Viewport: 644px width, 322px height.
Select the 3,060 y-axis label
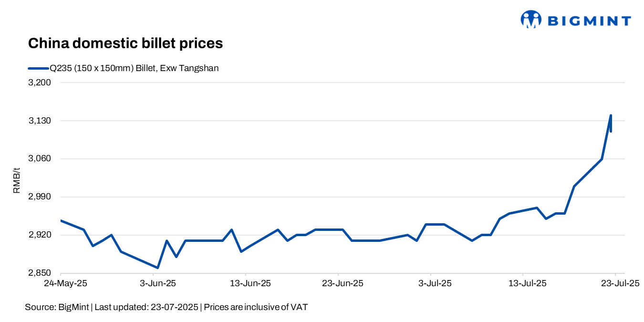coord(40,159)
